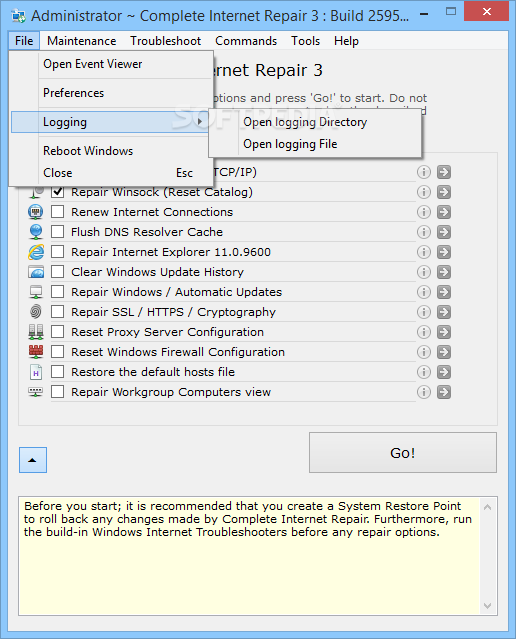The image size is (516, 639).
Task: Click the red firewall brick icon
Action: pos(36,352)
